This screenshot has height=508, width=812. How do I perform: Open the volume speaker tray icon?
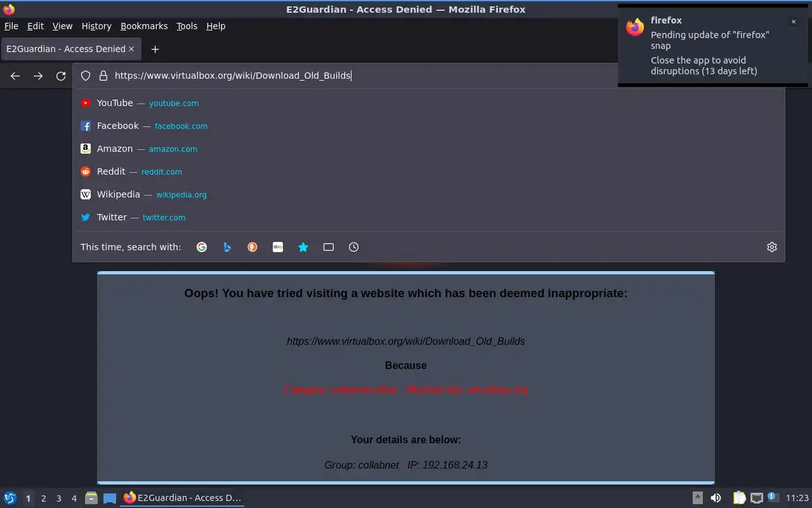pos(716,498)
